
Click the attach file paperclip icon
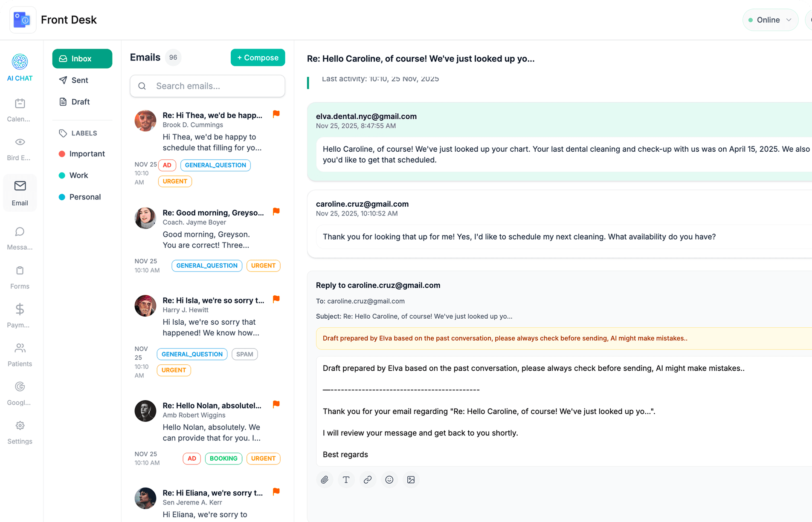click(x=325, y=480)
